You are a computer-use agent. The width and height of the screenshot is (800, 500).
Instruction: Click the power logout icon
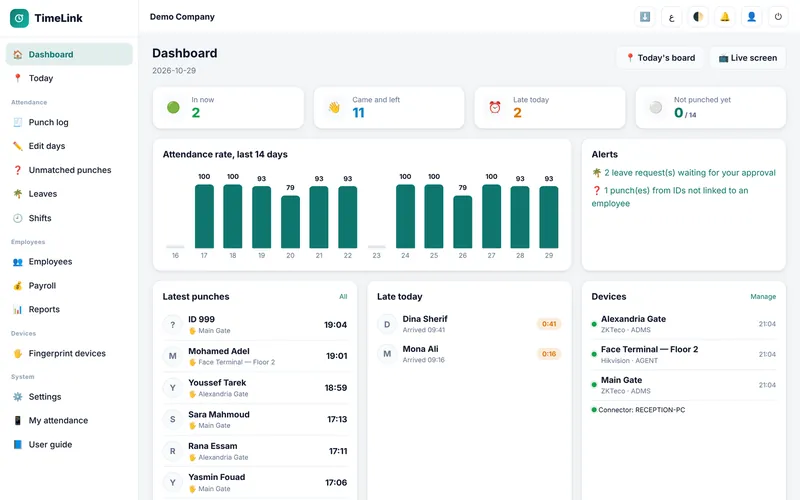778,17
